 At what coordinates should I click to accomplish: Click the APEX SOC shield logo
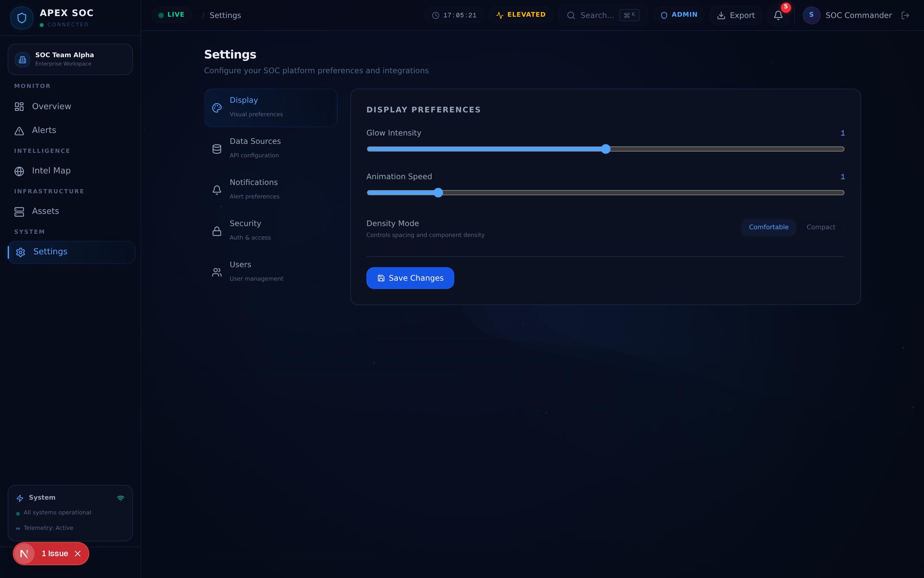click(22, 18)
